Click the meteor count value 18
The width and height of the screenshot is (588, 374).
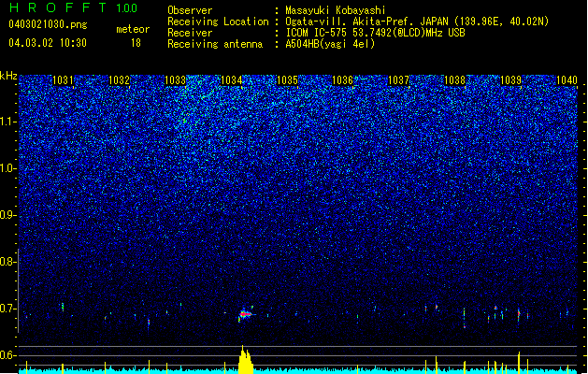pyautogui.click(x=136, y=43)
